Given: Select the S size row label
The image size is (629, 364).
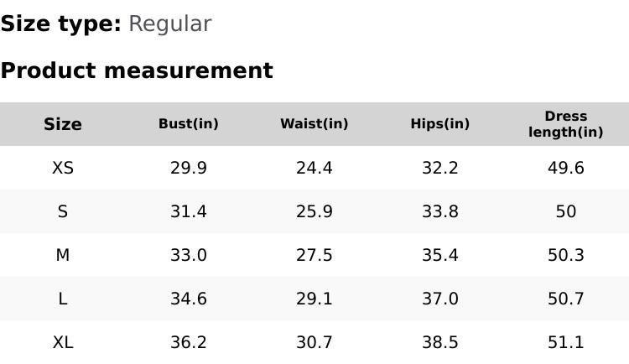Looking at the screenshot, I should [63, 211].
